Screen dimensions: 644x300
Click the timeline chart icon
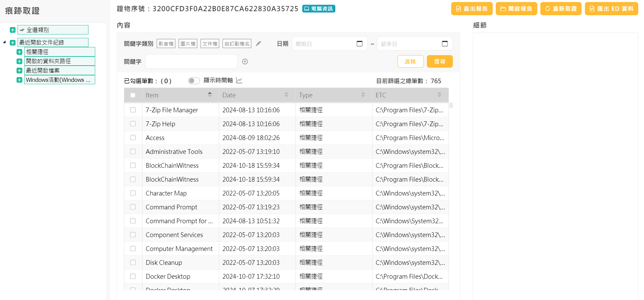tap(239, 80)
